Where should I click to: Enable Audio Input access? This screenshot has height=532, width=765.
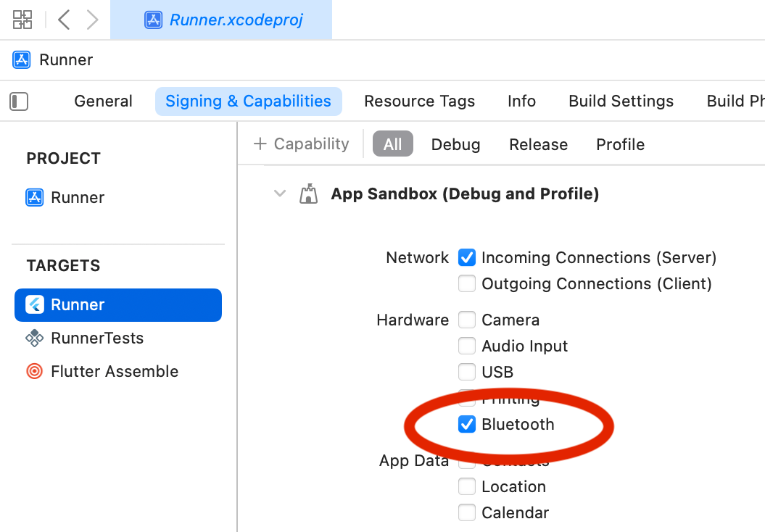click(467, 346)
